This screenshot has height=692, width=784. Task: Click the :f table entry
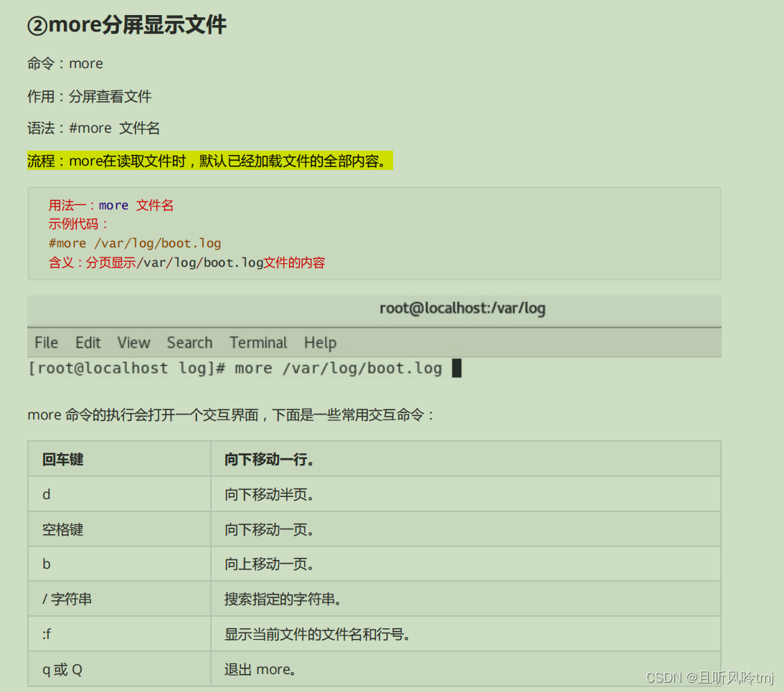tap(46, 634)
